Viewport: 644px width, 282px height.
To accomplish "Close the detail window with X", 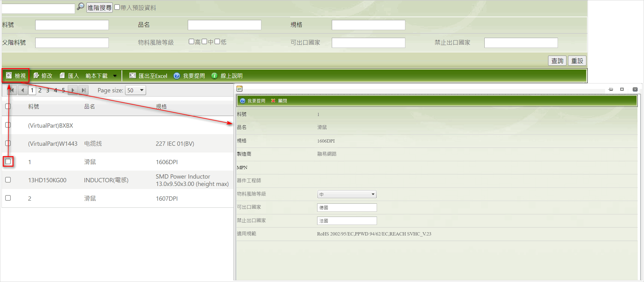I will coord(635,89).
